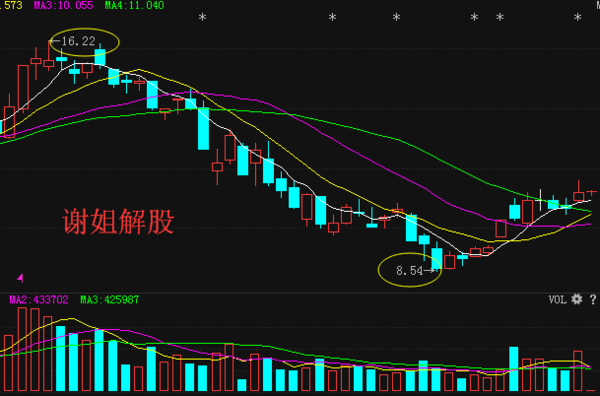Click the question mark help icon
Image resolution: width=600 pixels, height=396 pixels.
point(593,299)
